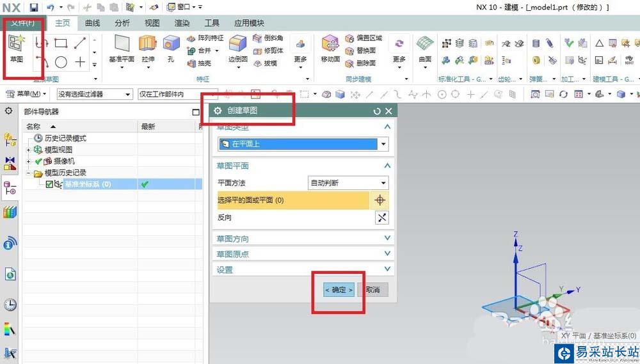Switch to the 曲线 ribbon tab

[x=93, y=23]
